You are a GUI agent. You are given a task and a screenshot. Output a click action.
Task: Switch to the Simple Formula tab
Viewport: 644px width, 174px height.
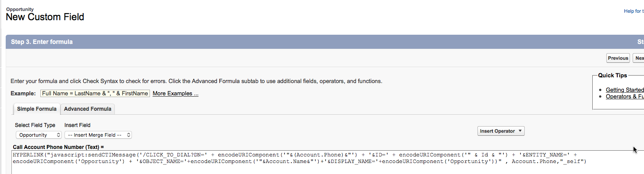click(37, 109)
